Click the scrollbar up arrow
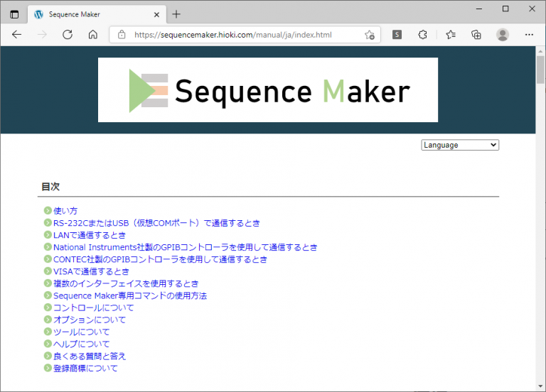546x392 pixels. point(540,51)
